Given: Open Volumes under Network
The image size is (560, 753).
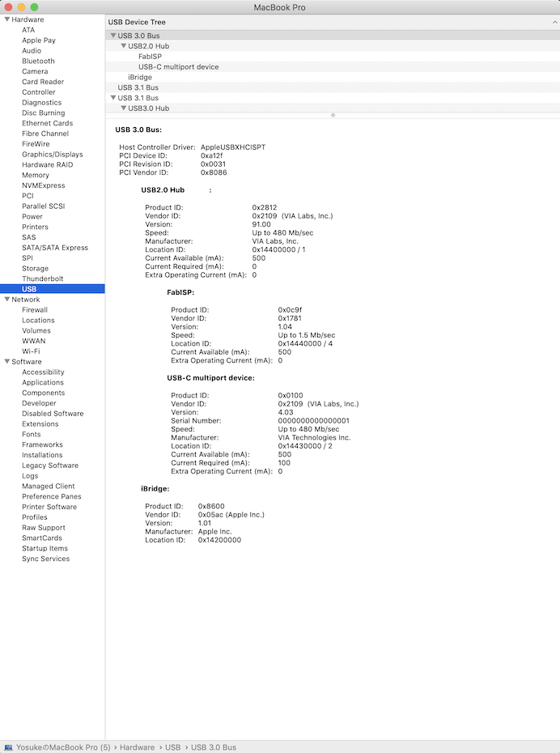Looking at the screenshot, I should click(x=36, y=330).
